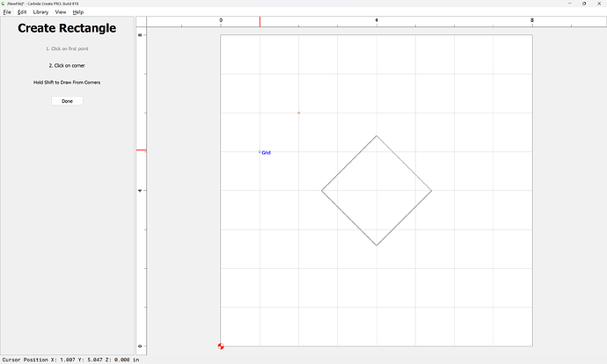Screen dimensions: 607x364
Task: Click the "Create Rectangle" panel heading
Action: pos(67,28)
